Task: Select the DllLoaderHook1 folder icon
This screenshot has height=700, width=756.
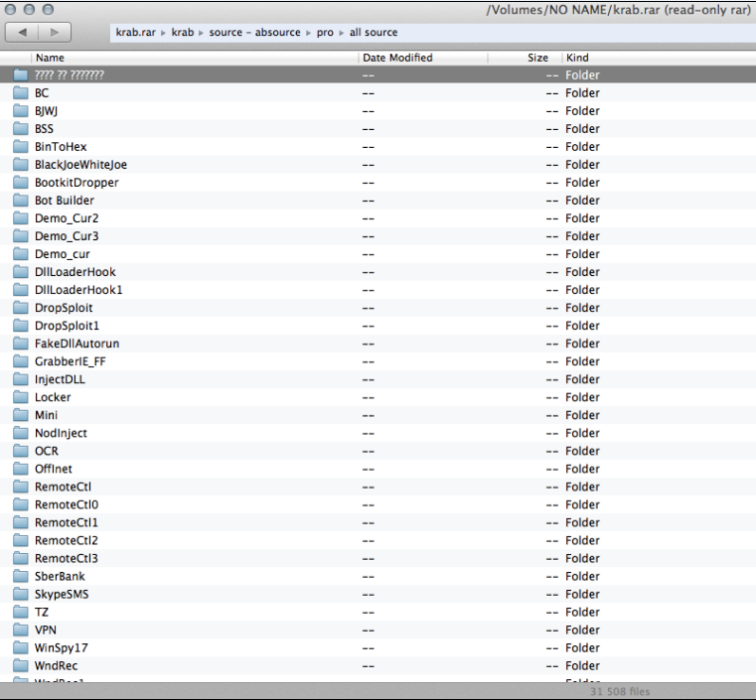Action: point(20,290)
